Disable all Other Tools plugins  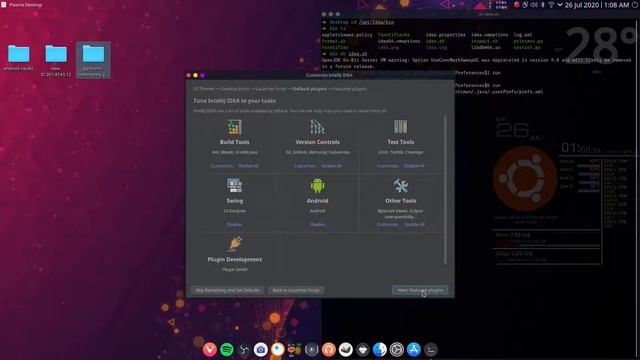(414, 224)
